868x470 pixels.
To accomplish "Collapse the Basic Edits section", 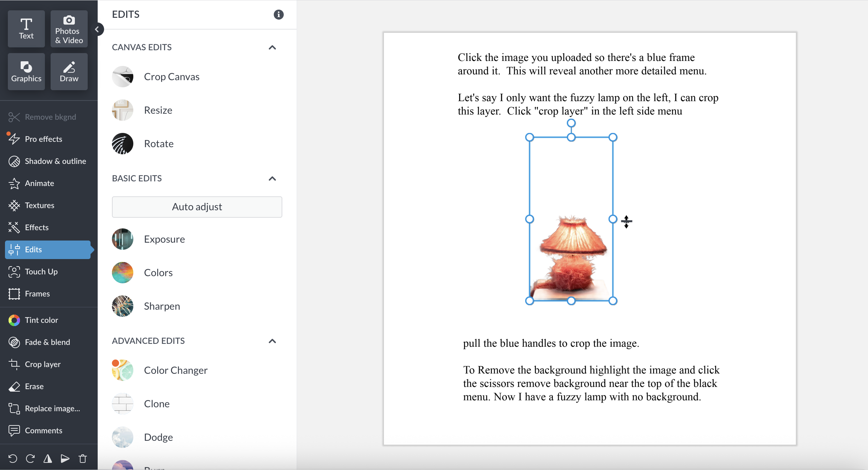I will 272,179.
